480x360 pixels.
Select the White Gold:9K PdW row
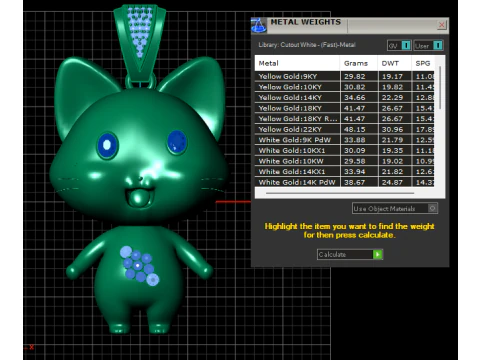point(345,140)
